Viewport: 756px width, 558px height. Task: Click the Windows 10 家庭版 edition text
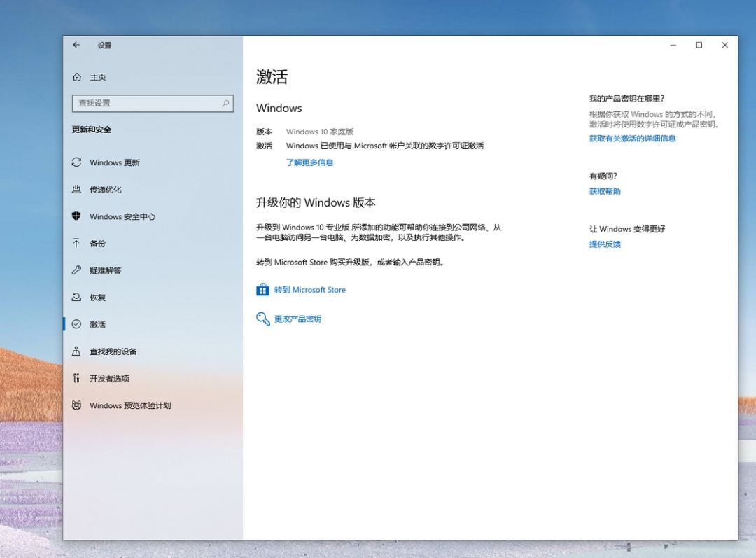(320, 132)
